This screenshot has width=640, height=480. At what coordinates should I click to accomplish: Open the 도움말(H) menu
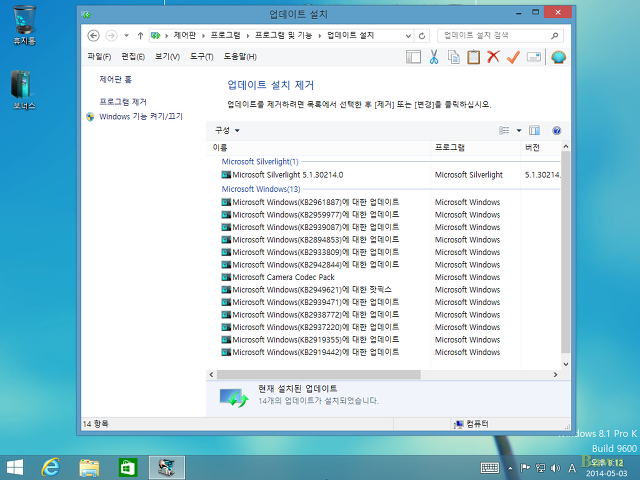(x=240, y=57)
